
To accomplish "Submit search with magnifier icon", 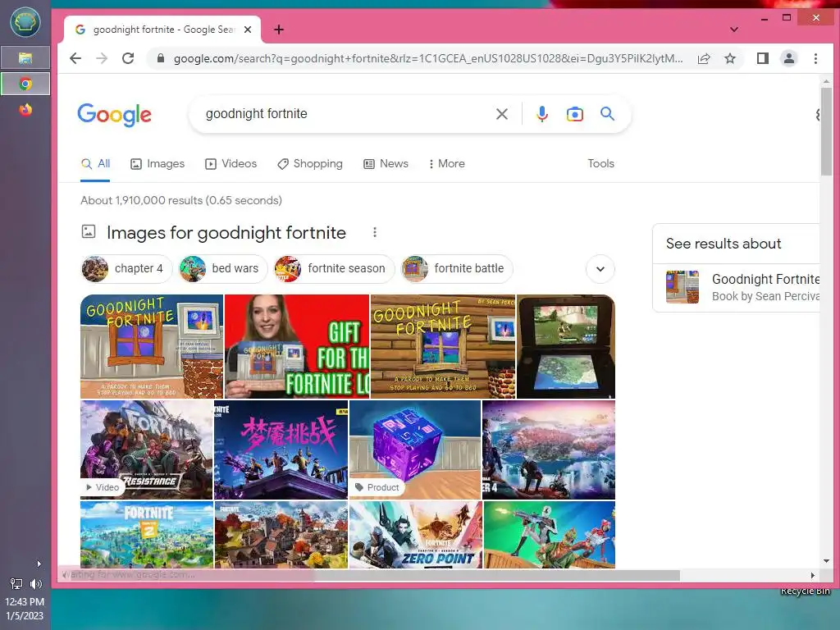I will (607, 113).
